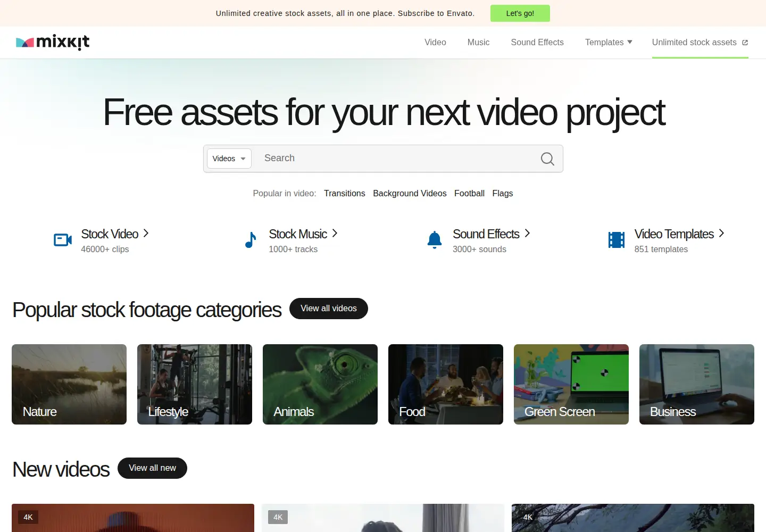Click the Stock Video camera icon

[x=63, y=240]
